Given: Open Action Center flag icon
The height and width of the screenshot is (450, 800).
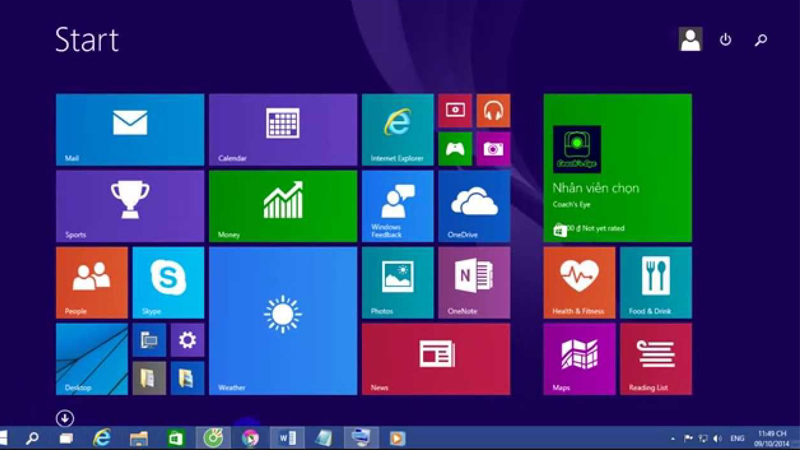Looking at the screenshot, I should [688, 438].
